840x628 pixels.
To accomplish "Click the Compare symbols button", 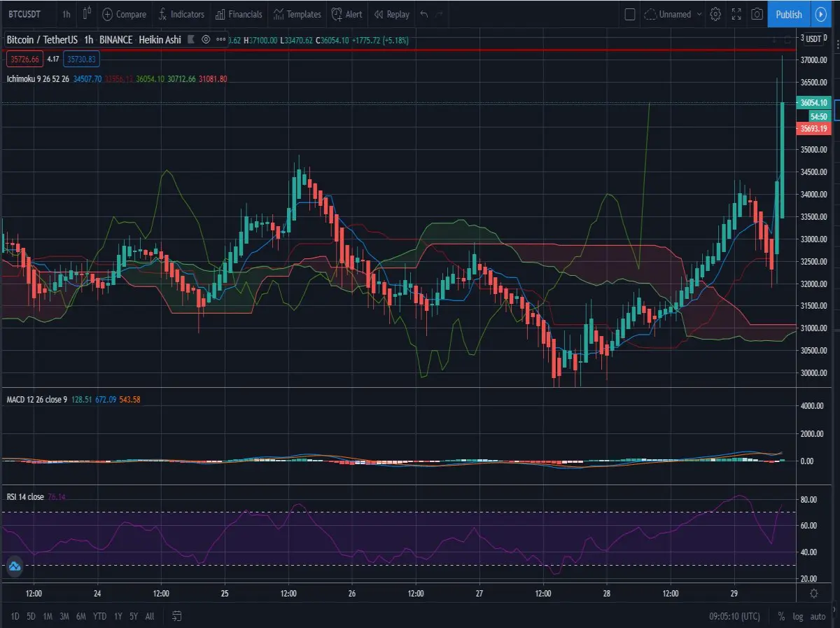I will point(125,14).
